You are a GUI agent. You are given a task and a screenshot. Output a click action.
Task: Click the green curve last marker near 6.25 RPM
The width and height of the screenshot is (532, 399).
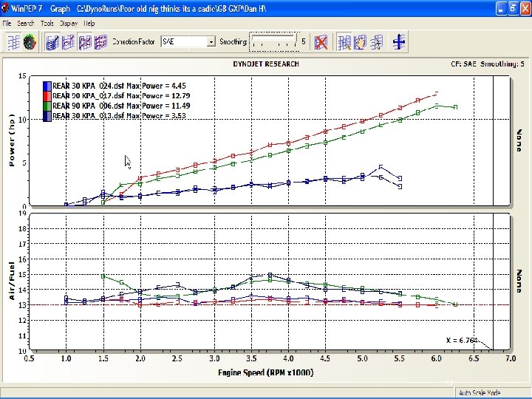[455, 107]
